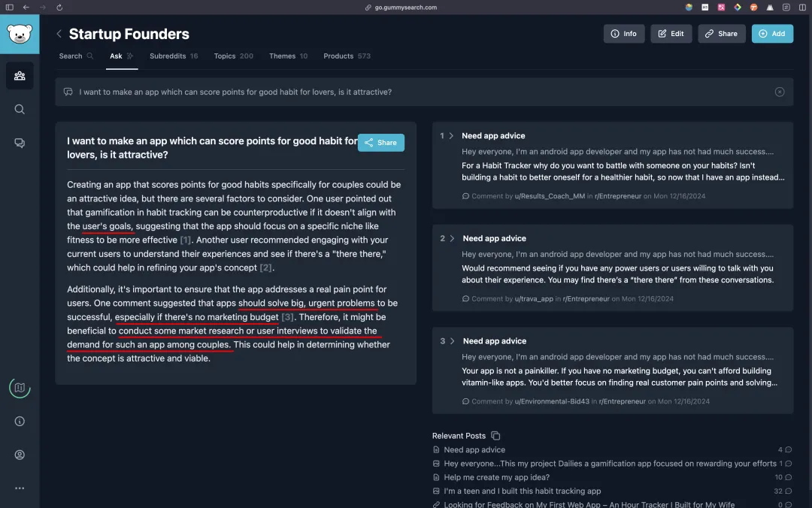The height and width of the screenshot is (508, 812).
Task: Expand result 3 Need app advice chevron
Action: (x=452, y=340)
